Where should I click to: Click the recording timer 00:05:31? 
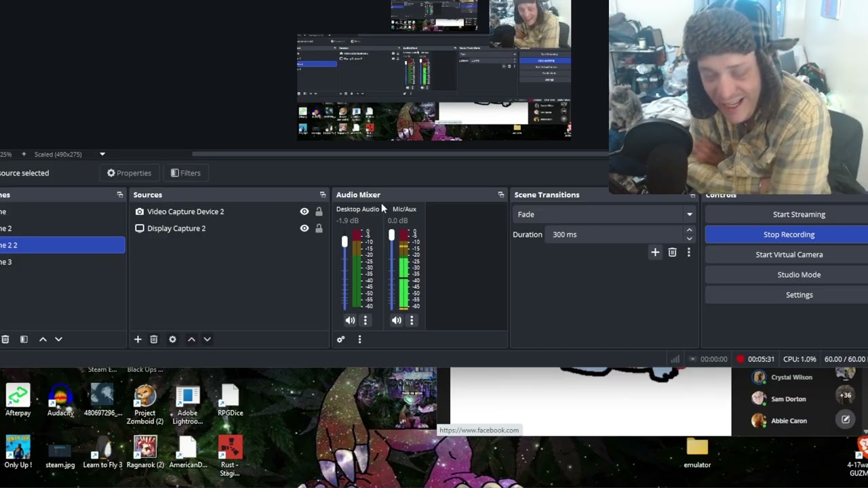click(x=761, y=359)
